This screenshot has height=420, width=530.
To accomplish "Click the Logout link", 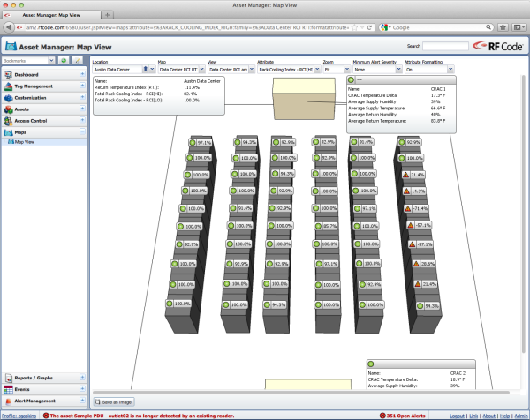I will coord(458,416).
